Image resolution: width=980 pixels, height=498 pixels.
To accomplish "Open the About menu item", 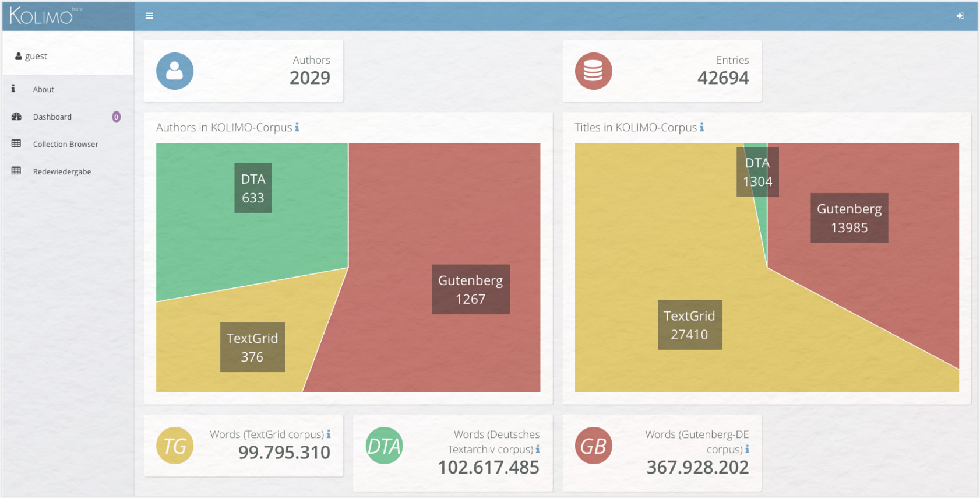I will (44, 89).
